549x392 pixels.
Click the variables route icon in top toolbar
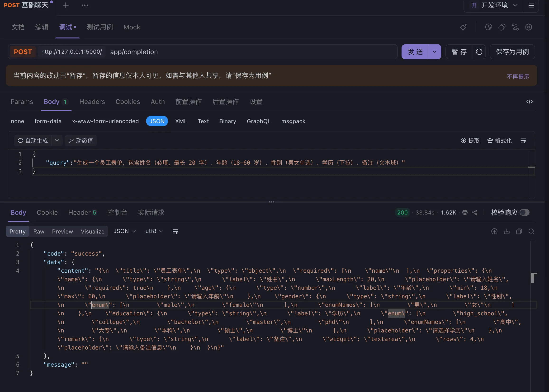click(x=515, y=27)
